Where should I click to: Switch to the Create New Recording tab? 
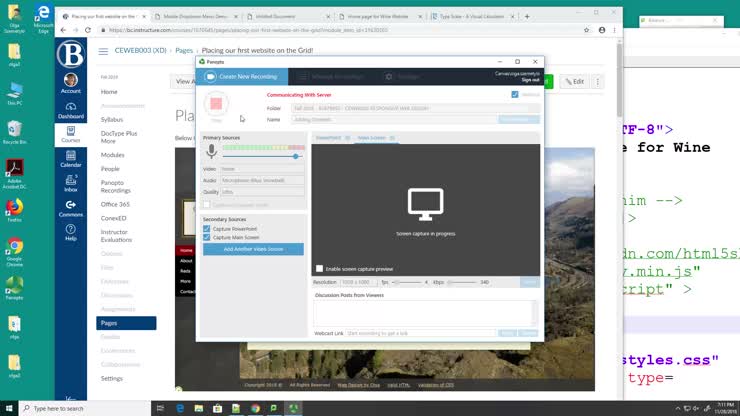point(242,76)
